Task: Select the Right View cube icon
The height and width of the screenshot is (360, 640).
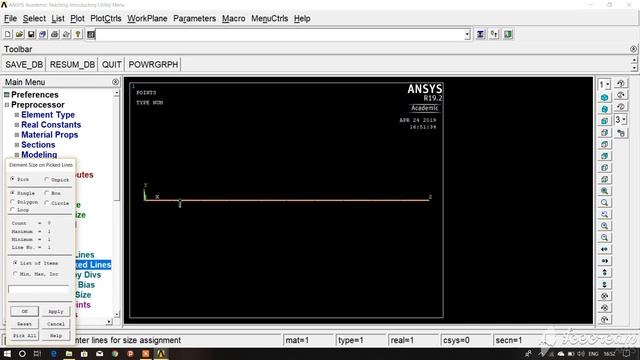Action: tap(604, 133)
